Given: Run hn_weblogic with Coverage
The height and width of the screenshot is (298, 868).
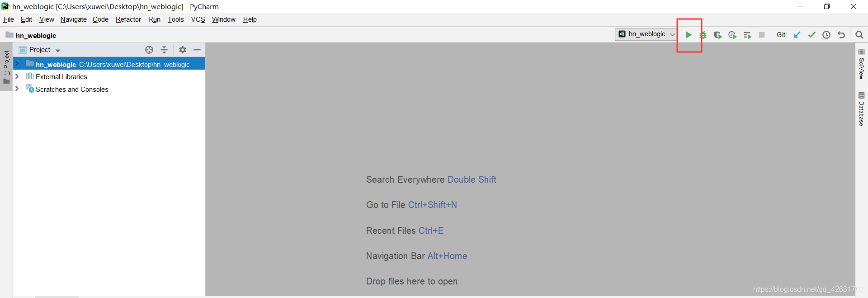Looking at the screenshot, I should click(717, 35).
